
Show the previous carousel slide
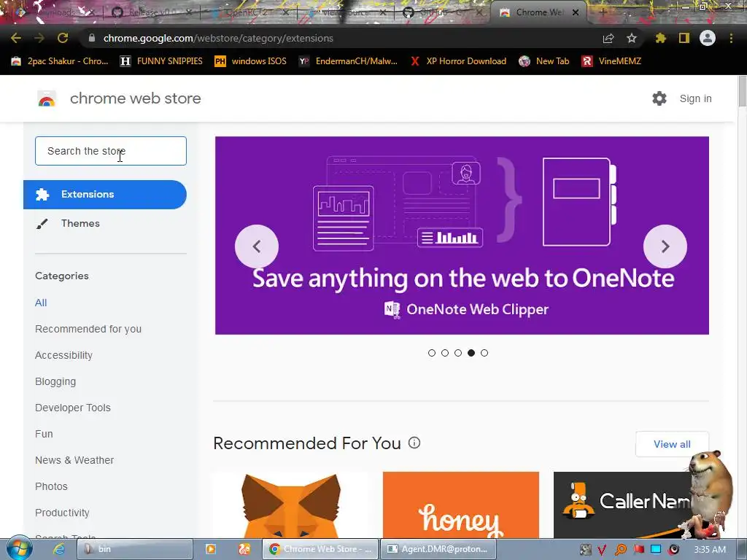[x=257, y=246]
